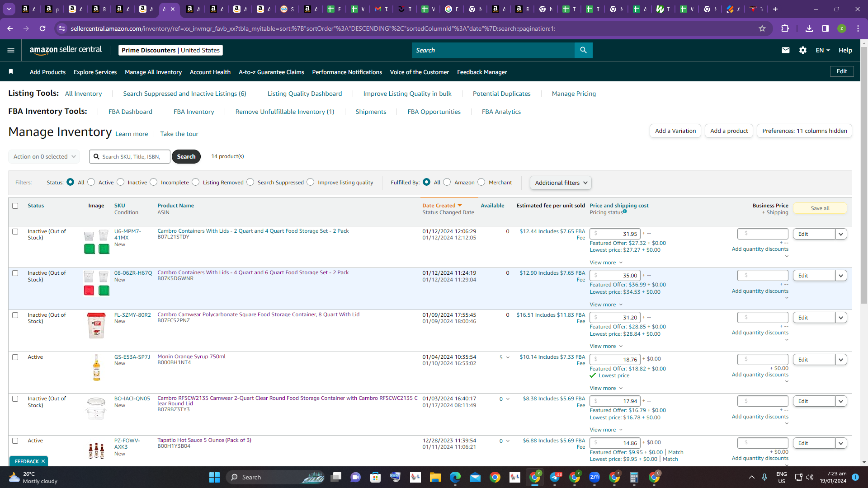Click the bookmark flag icon in nav bar
This screenshot has width=868, height=488.
(11, 72)
